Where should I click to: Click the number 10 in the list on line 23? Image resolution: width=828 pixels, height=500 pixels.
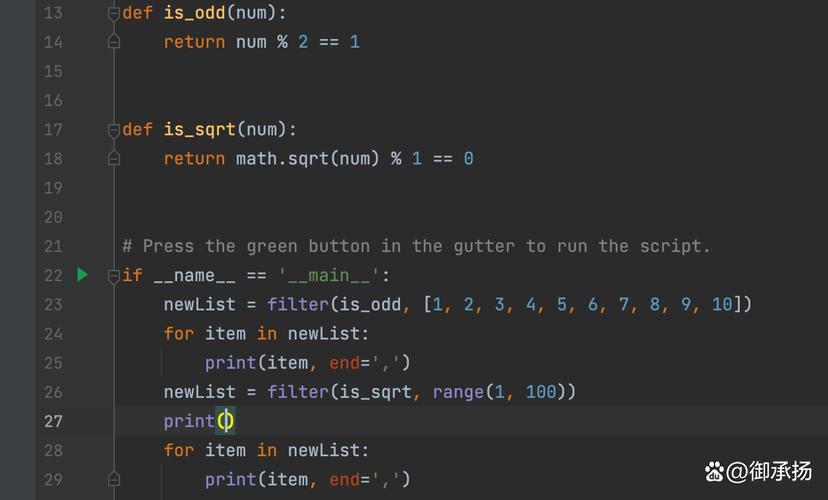(x=722, y=304)
